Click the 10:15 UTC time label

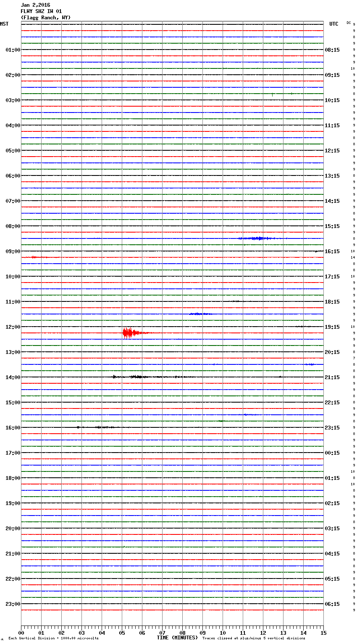pos(332,100)
